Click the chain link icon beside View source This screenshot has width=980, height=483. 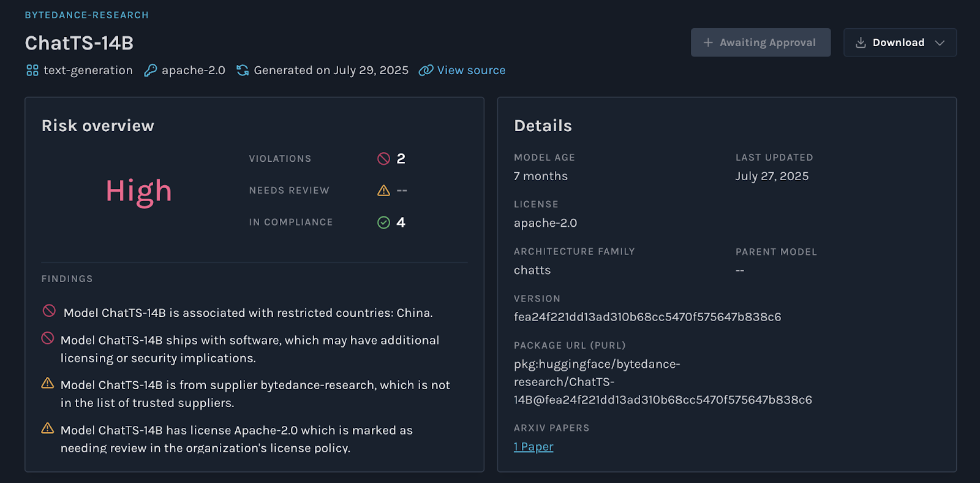[426, 70]
